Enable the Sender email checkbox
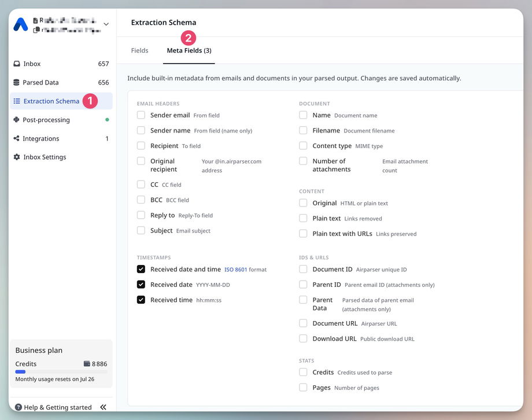Viewport: 532px width, 420px height. pos(141,115)
